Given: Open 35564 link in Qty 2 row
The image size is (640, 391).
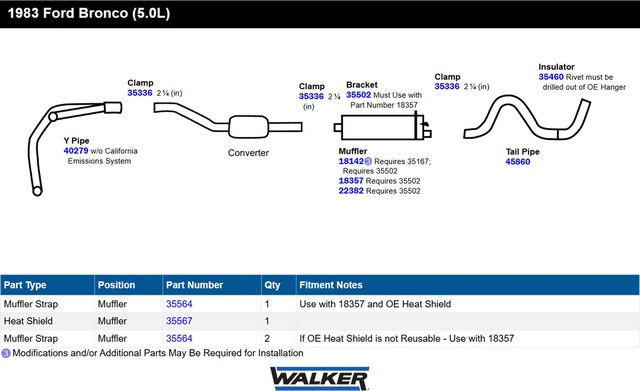Looking at the screenshot, I should tap(179, 338).
